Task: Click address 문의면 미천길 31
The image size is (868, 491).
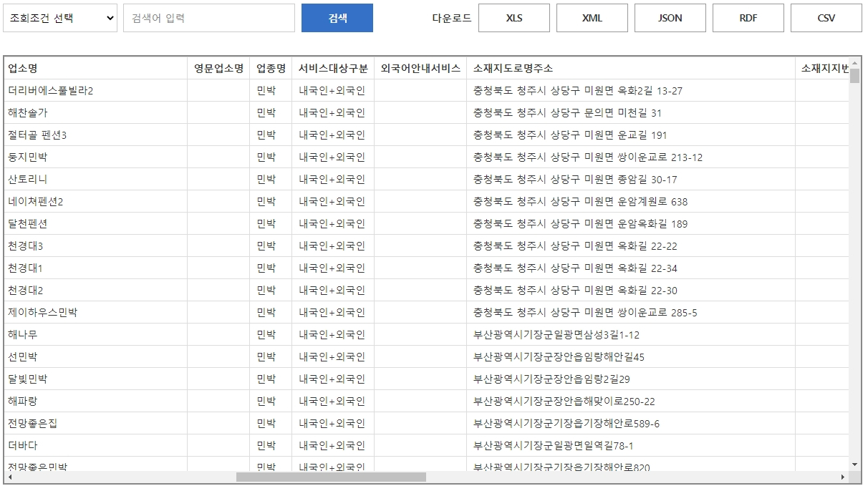Action: (623, 112)
